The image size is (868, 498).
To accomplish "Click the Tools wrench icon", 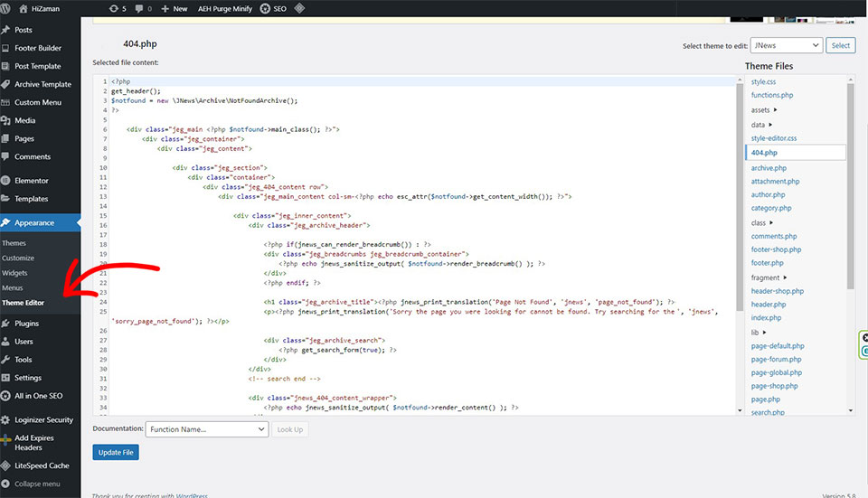I will point(5,360).
